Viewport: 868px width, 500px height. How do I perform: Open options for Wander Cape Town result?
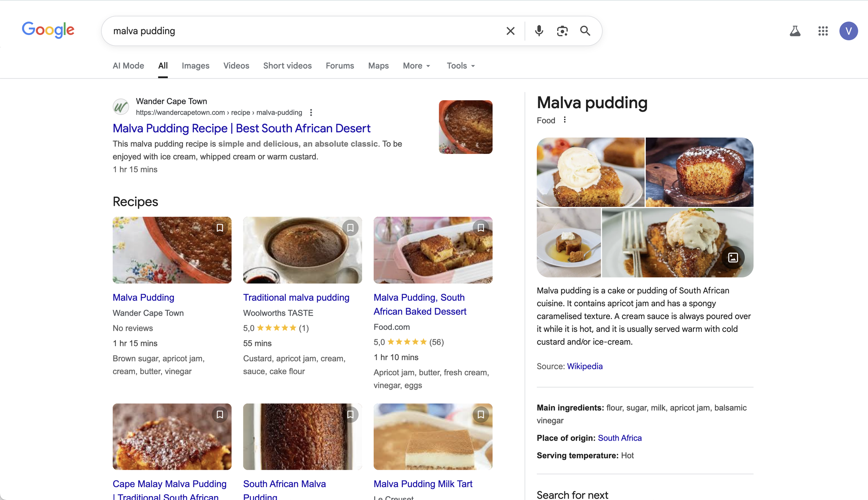pyautogui.click(x=311, y=112)
